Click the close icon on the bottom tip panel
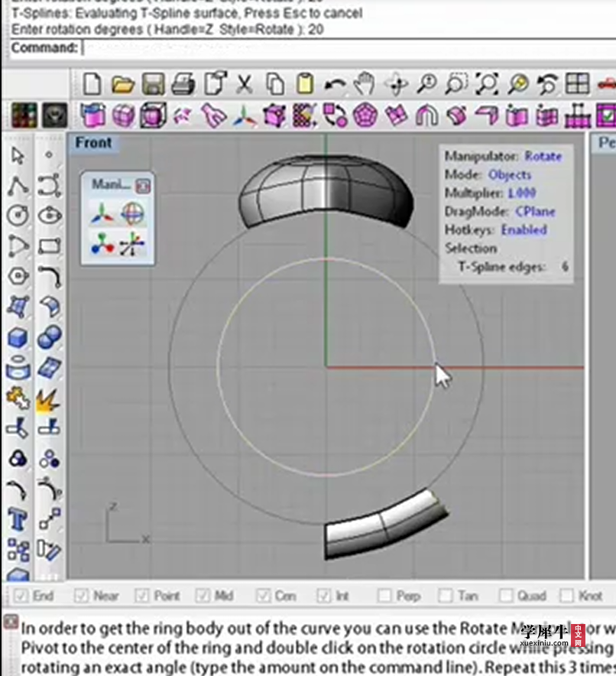Screen dimensions: 616x676 (11, 621)
